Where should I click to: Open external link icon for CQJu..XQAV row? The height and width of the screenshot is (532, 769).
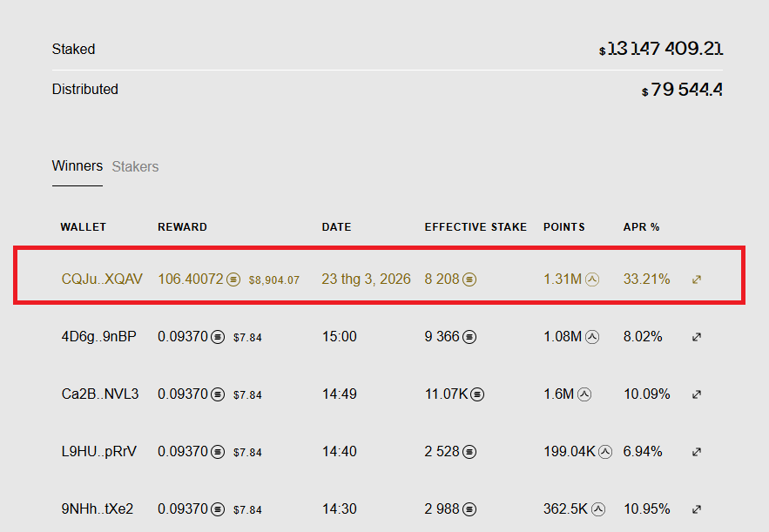(x=697, y=279)
